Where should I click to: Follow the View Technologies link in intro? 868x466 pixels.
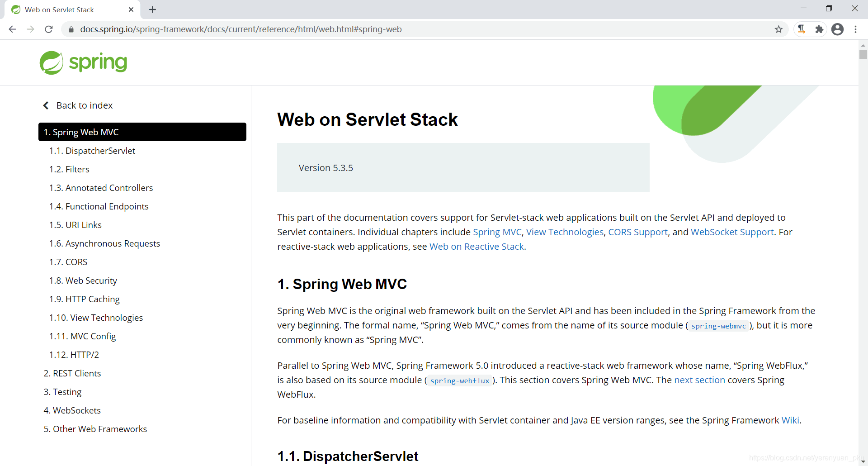[565, 232]
